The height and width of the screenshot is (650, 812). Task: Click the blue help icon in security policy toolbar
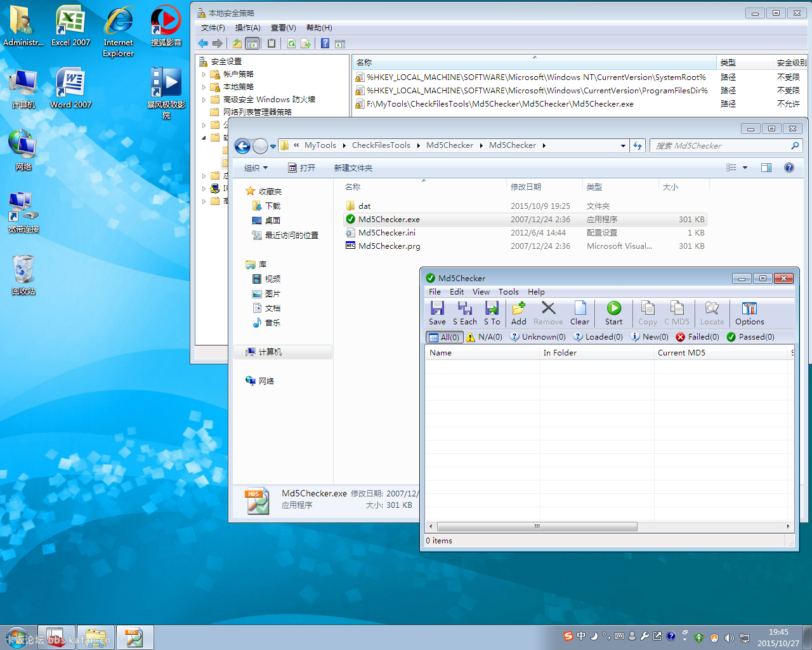coord(325,43)
